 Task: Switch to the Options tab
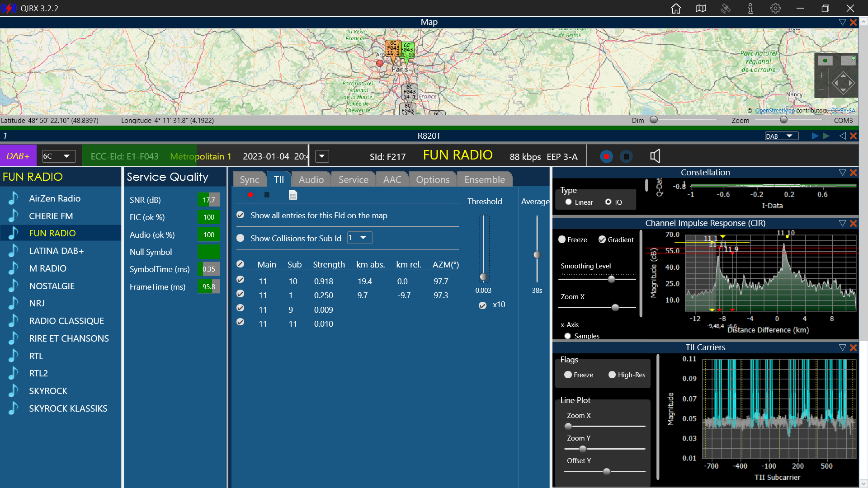tap(433, 179)
